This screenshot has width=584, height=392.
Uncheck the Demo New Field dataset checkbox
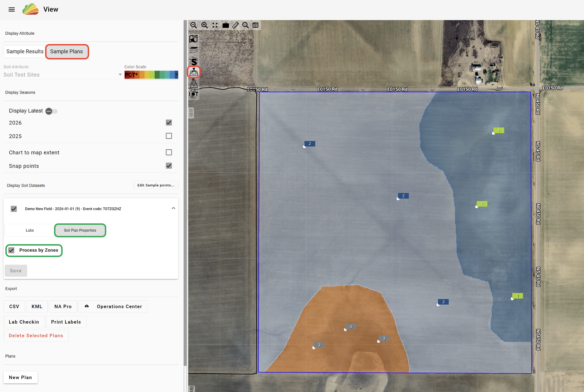tap(14, 209)
